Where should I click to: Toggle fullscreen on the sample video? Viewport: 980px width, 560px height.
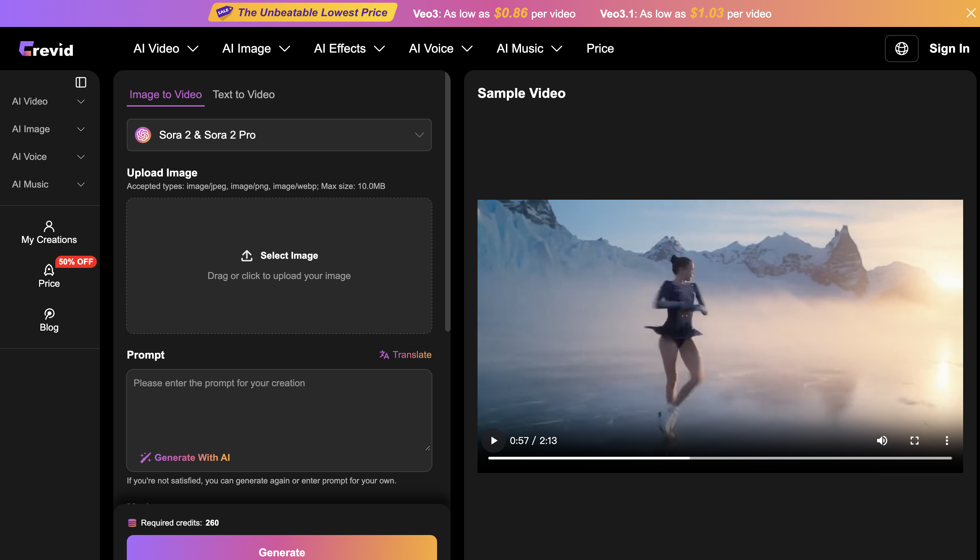pos(914,440)
